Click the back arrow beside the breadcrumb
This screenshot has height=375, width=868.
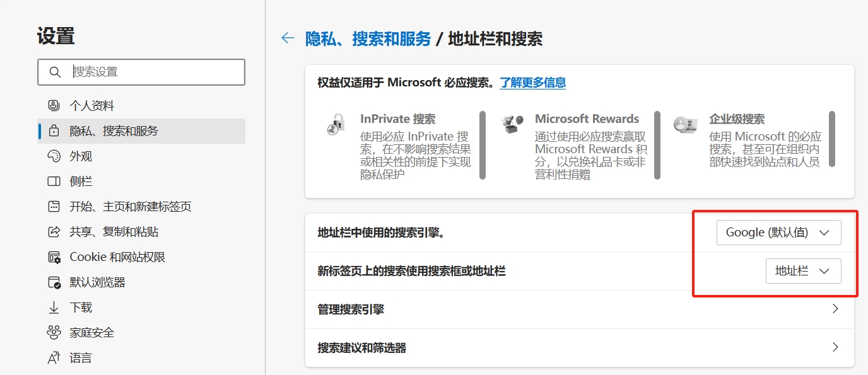point(288,38)
